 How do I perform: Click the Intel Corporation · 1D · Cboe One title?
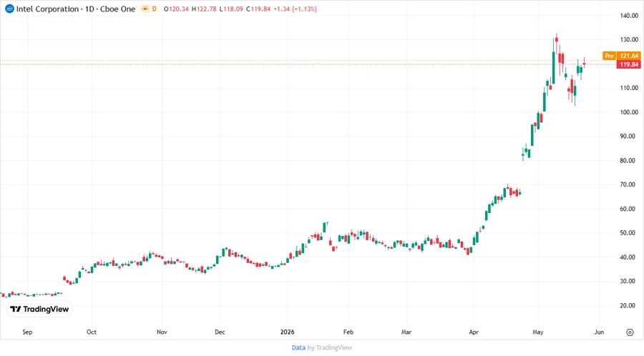(x=76, y=9)
